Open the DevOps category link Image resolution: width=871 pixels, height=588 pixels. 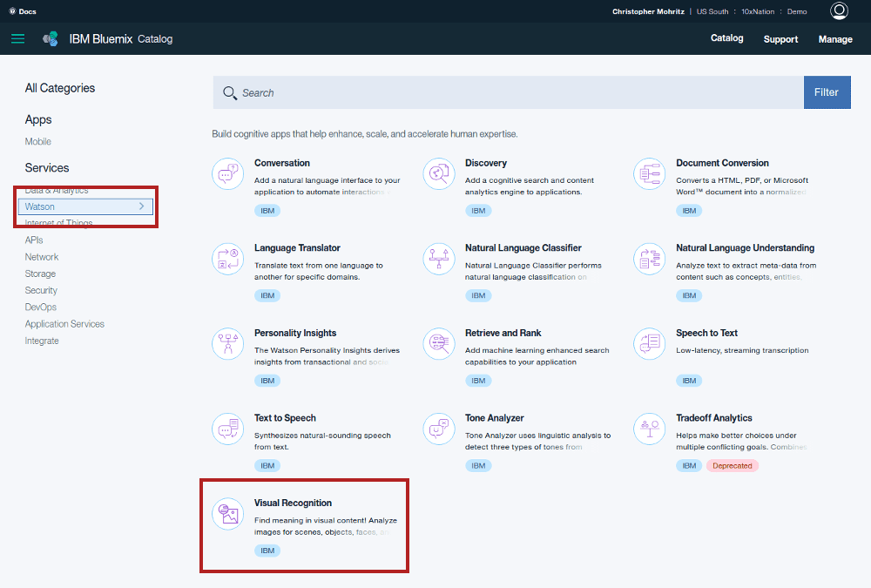41,307
